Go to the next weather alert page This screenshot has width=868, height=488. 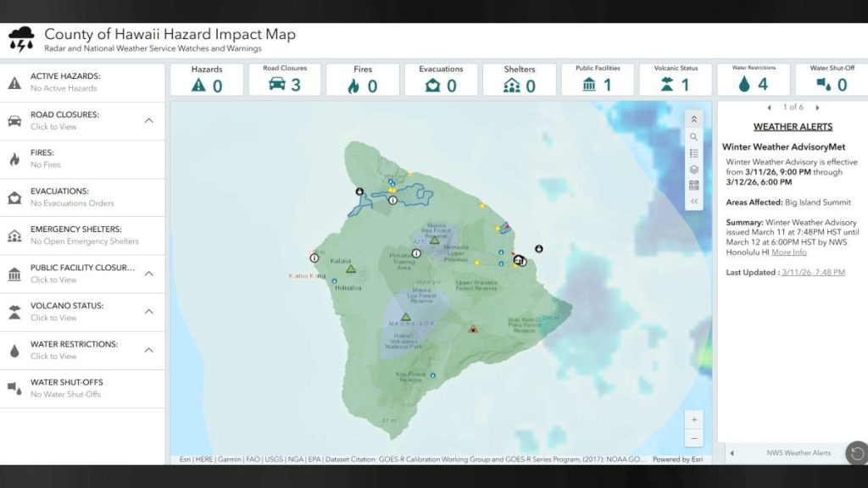pyautogui.click(x=816, y=107)
